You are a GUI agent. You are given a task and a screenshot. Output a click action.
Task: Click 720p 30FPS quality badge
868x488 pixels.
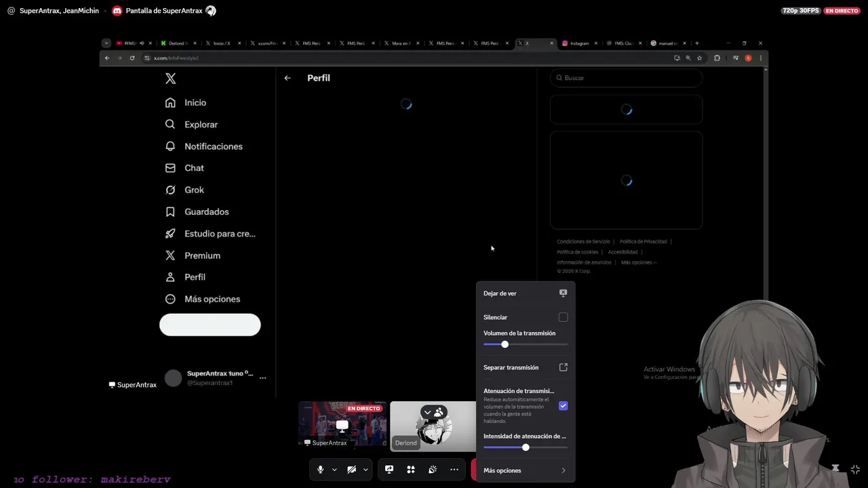coord(800,11)
